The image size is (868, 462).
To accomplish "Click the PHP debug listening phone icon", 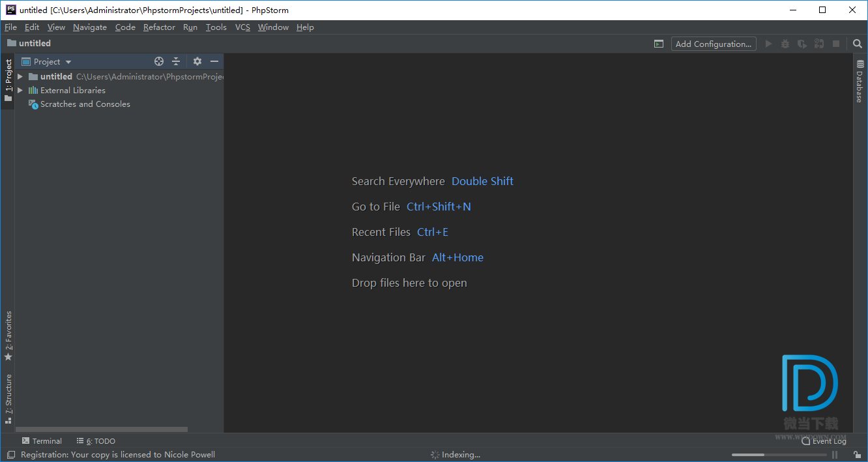I will point(819,44).
